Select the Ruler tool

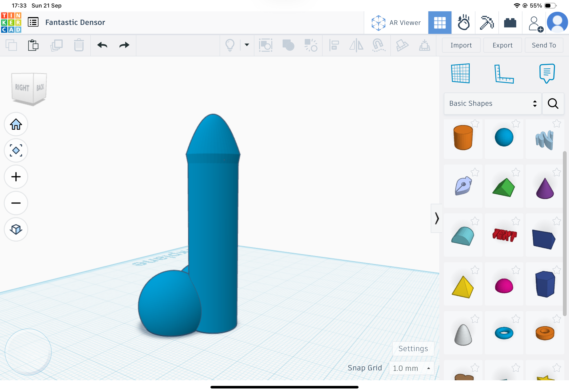(504, 74)
